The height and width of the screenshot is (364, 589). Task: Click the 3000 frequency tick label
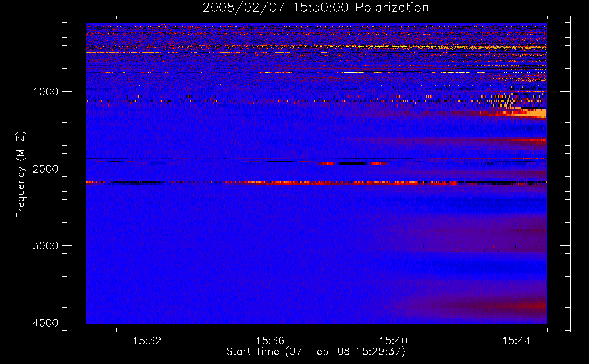point(46,246)
